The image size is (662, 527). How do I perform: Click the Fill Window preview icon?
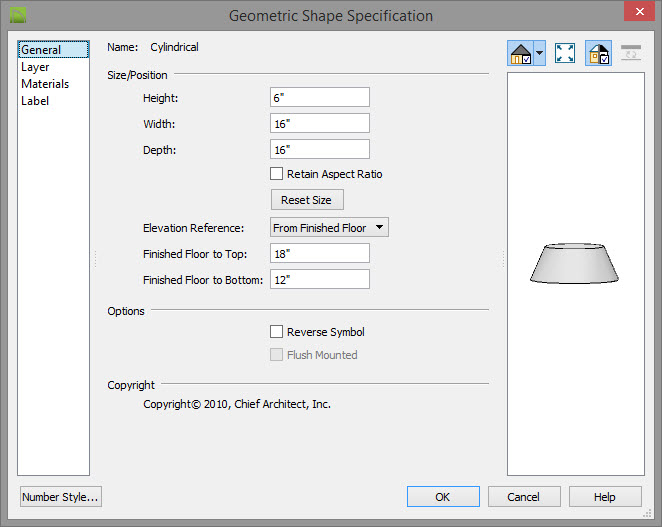[565, 53]
